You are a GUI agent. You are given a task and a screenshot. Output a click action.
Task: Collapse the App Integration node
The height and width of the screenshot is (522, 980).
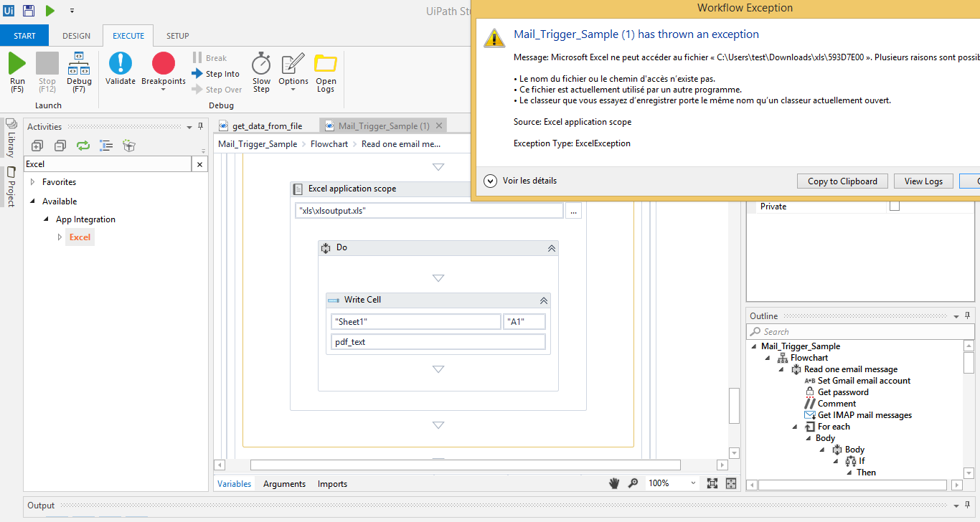(47, 219)
